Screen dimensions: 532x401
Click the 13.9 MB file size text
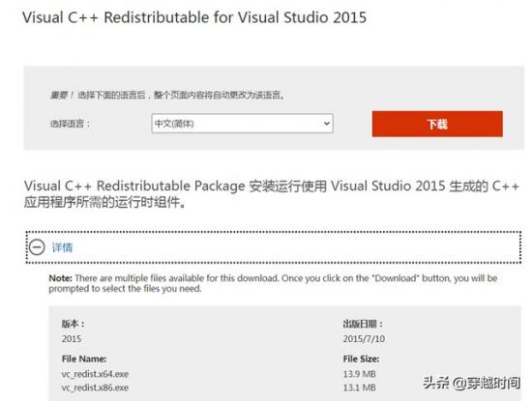(x=359, y=374)
